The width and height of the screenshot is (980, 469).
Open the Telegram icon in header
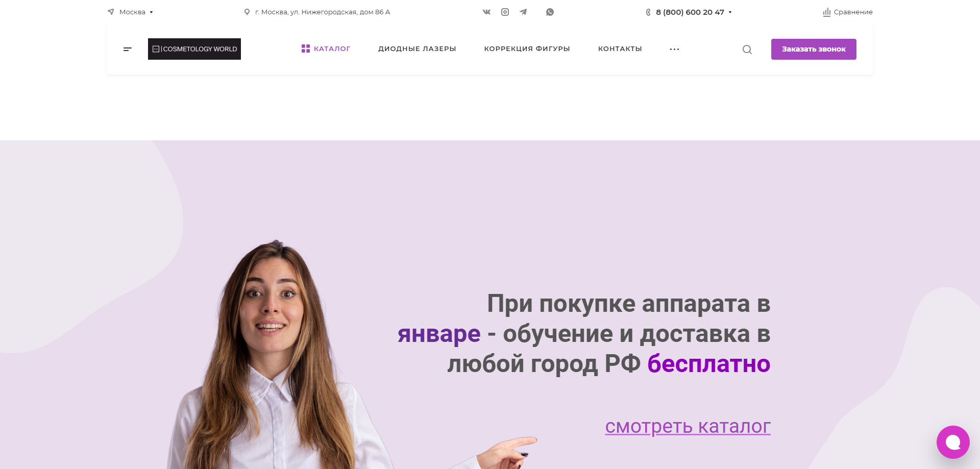point(523,12)
